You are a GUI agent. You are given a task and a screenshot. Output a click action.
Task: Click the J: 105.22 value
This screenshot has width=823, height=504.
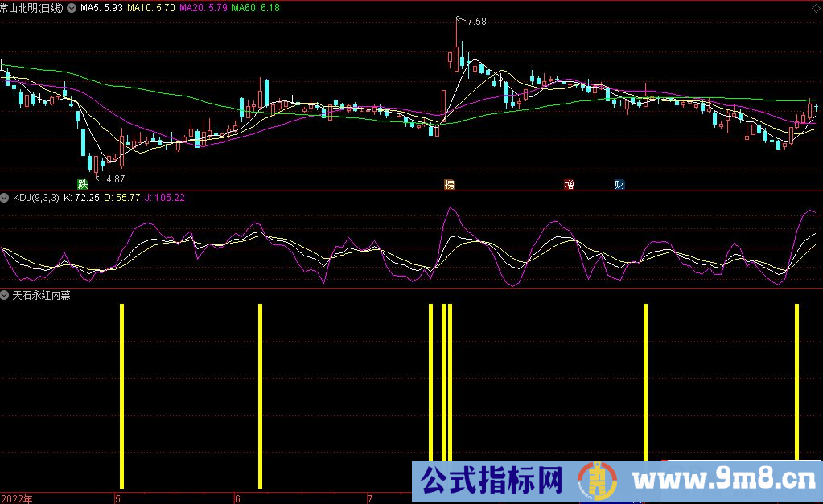click(165, 198)
